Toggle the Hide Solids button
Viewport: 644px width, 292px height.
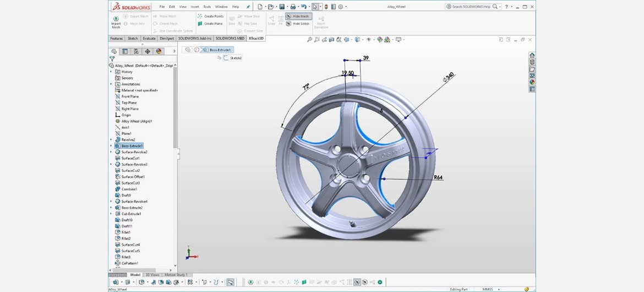tap(298, 24)
